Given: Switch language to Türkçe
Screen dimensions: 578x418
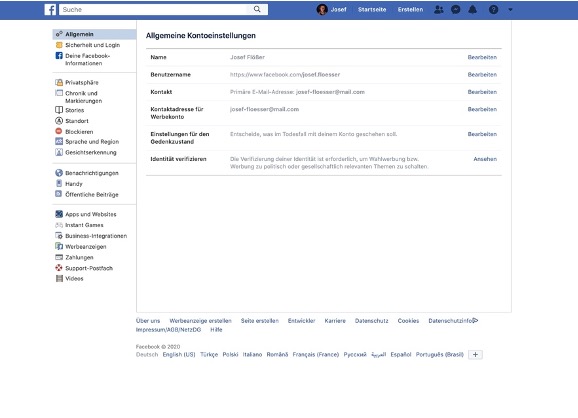Looking at the screenshot, I should [x=209, y=354].
